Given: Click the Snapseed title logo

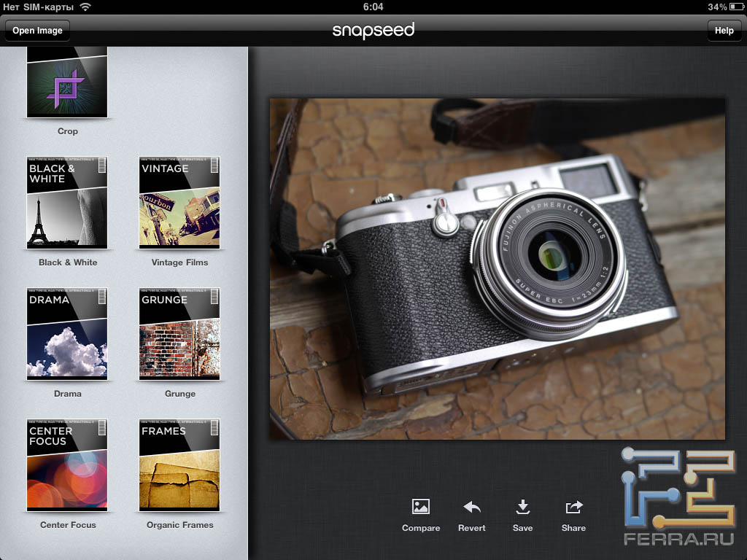Looking at the screenshot, I should point(373,31).
